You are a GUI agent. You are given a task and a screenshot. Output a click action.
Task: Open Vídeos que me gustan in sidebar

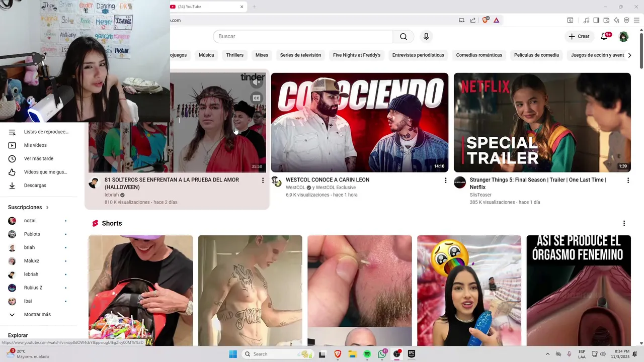coord(37,172)
